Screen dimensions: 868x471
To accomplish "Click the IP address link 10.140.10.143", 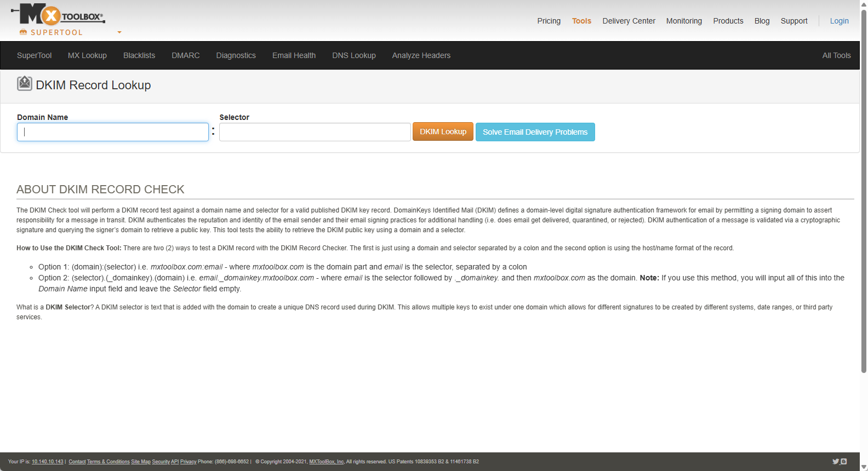I will coord(48,462).
